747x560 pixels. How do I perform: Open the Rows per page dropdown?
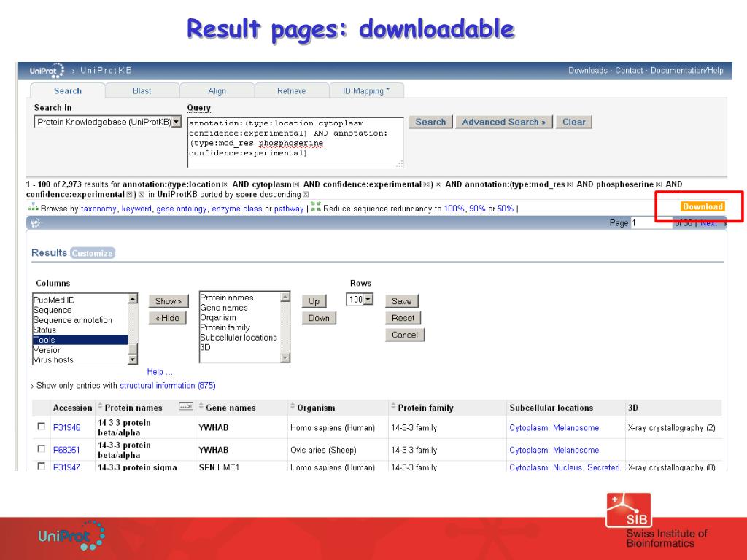pos(368,299)
